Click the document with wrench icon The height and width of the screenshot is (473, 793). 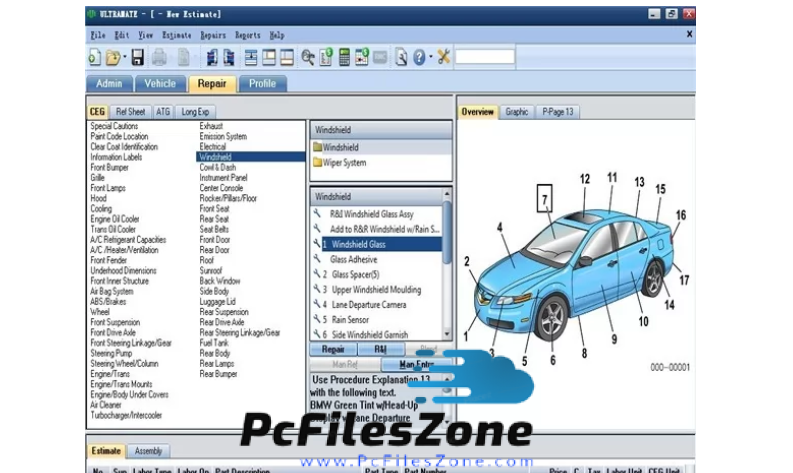coord(401,57)
